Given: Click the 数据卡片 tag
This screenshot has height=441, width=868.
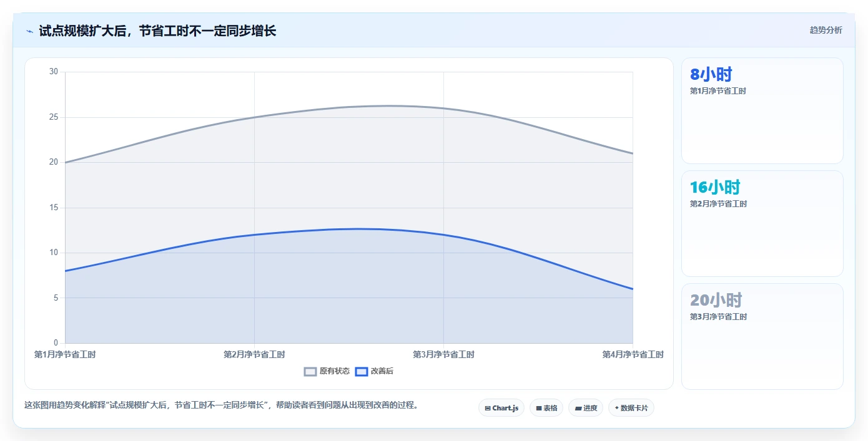Looking at the screenshot, I should pyautogui.click(x=631, y=408).
